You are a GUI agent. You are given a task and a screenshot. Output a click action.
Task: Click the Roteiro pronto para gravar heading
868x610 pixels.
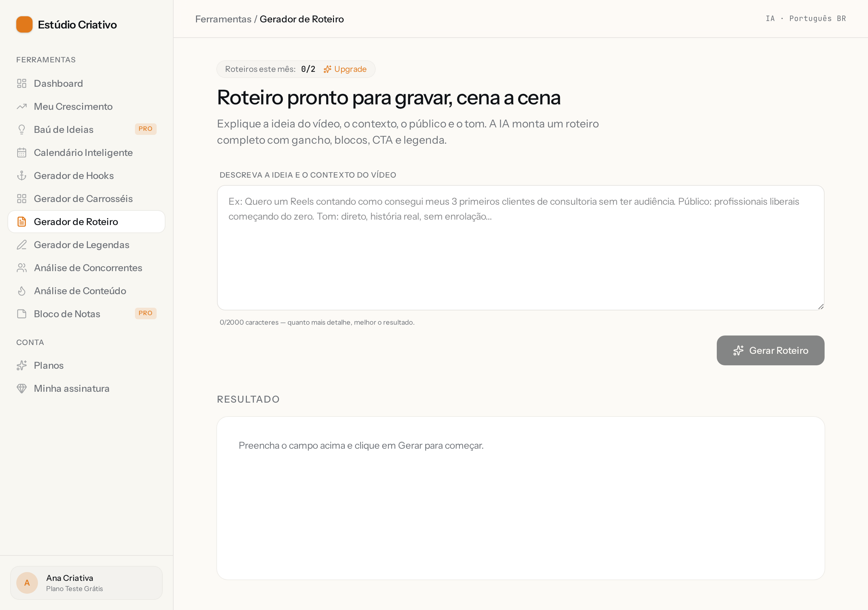[389, 98]
